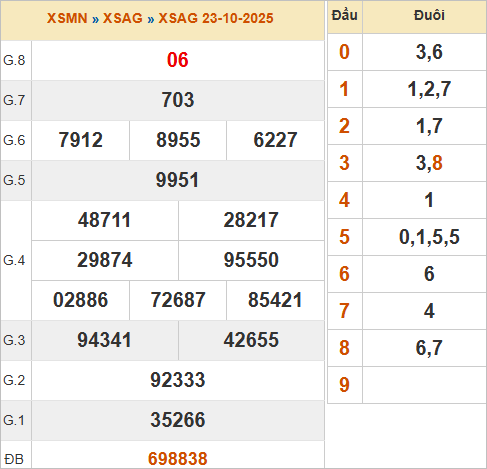Viewport: 487px width, 469px height.
Task: Click the Đầu column header
Action: [x=345, y=15]
